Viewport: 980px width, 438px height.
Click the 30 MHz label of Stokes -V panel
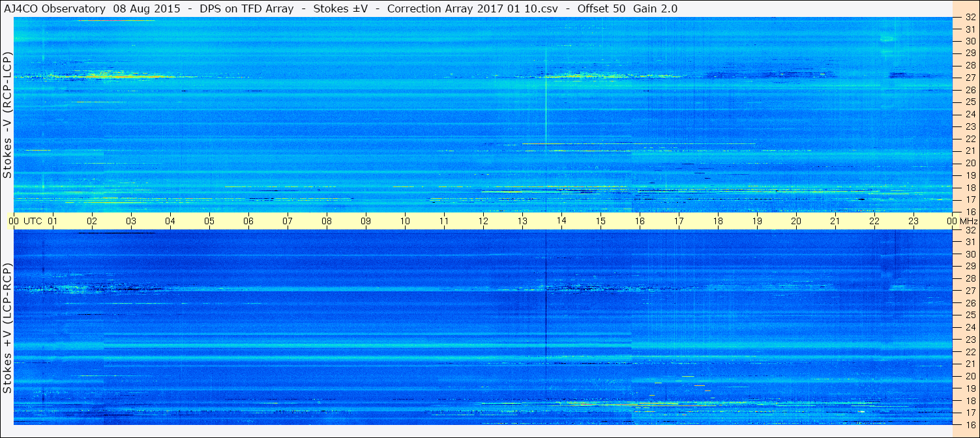[x=970, y=41]
